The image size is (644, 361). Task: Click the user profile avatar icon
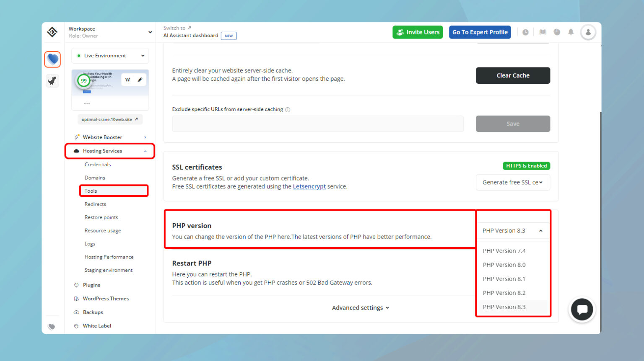tap(588, 32)
